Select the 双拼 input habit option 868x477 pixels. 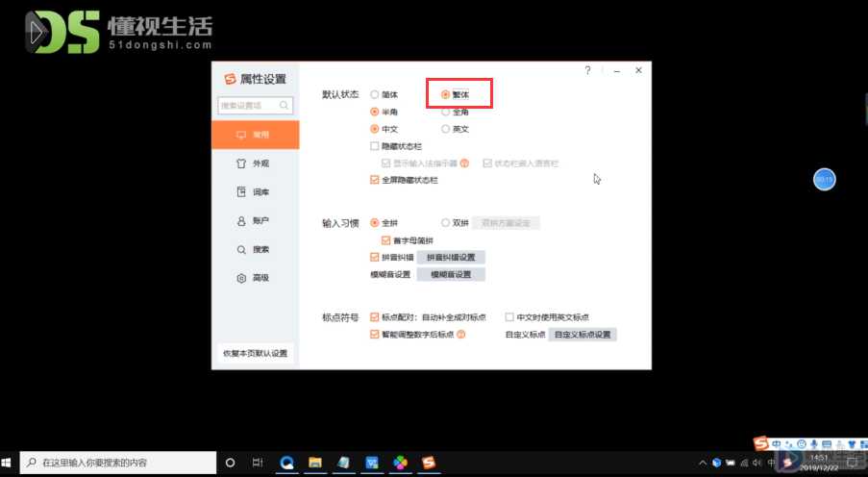tap(445, 223)
